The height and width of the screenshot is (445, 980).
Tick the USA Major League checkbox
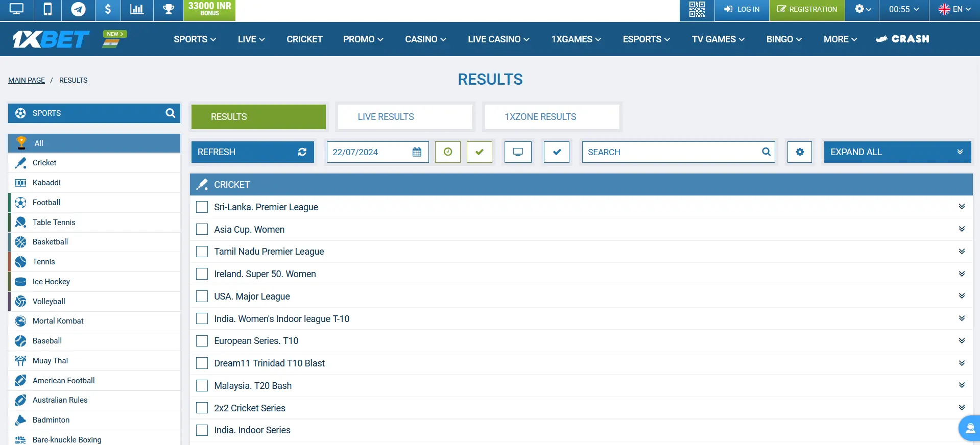pyautogui.click(x=202, y=296)
